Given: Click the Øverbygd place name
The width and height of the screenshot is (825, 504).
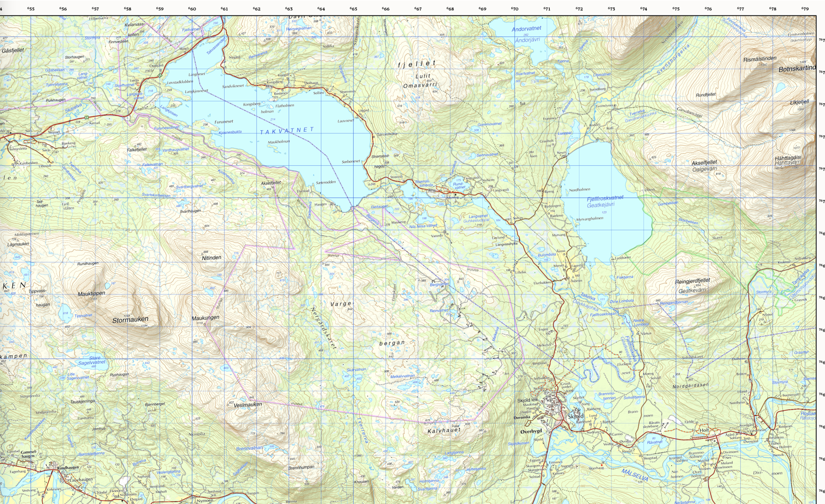Looking at the screenshot, I should [531, 431].
